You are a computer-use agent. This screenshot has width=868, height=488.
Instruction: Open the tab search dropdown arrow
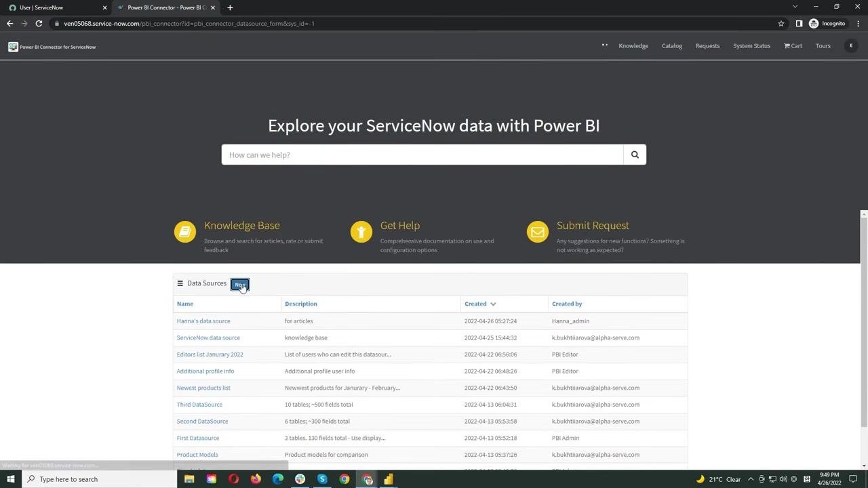tap(795, 7)
